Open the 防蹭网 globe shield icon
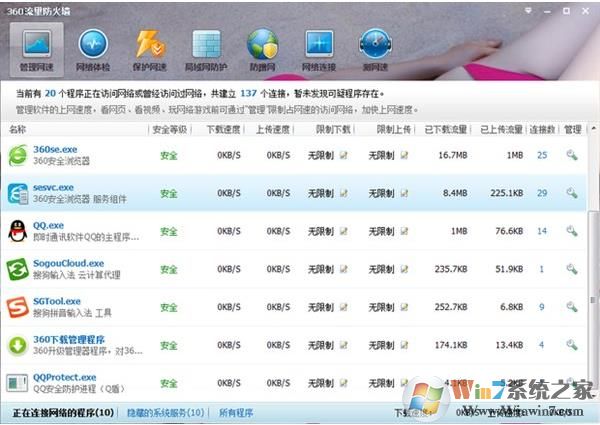 262,49
